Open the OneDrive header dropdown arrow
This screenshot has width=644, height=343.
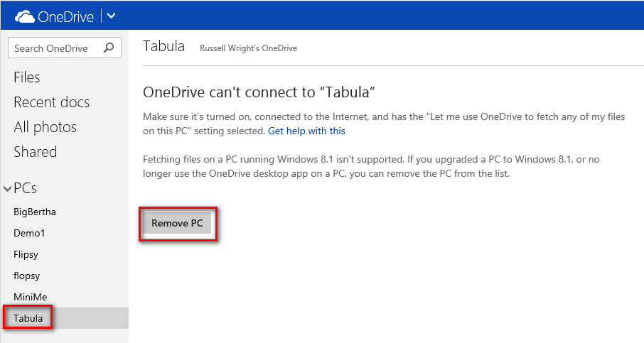click(x=112, y=15)
